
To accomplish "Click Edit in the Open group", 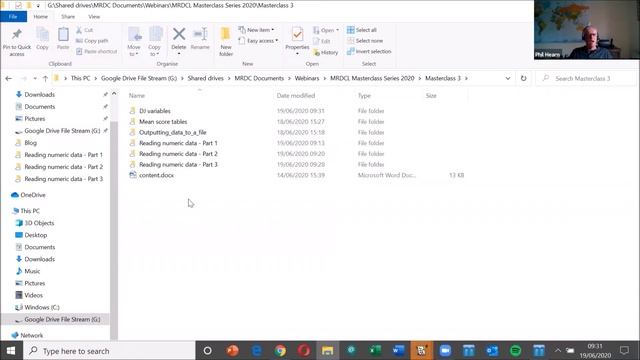I will [322, 41].
